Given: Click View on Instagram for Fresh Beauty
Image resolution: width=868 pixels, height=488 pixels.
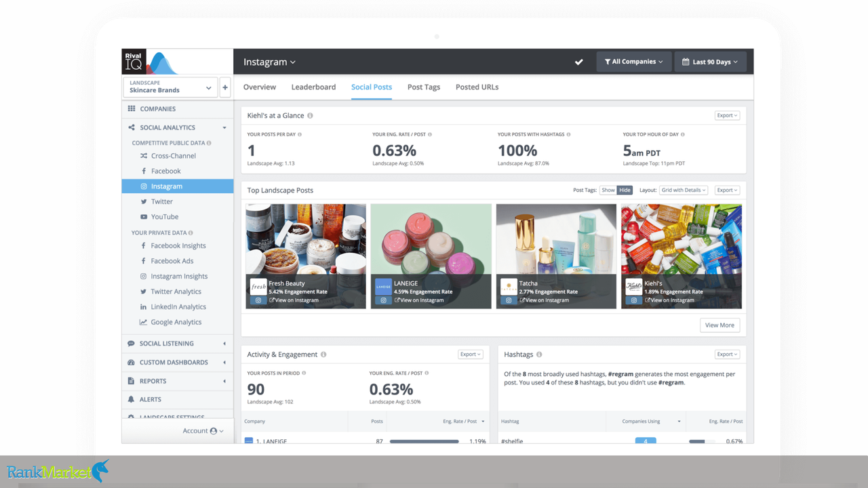Looking at the screenshot, I should (x=294, y=300).
